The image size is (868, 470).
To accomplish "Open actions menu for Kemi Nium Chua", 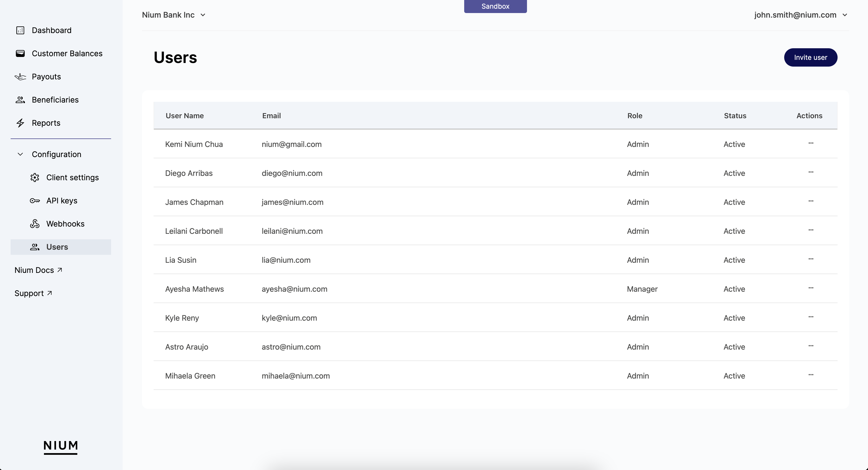I will 811,143.
